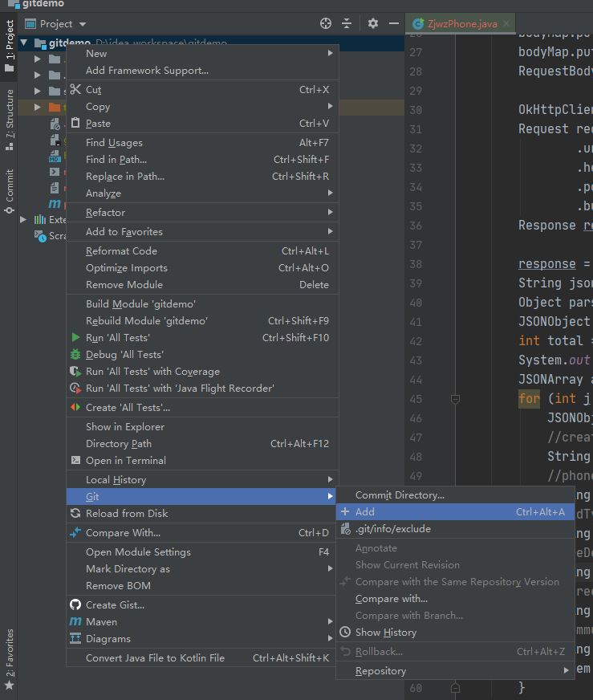Viewport: 593px width, 700px height.
Task: Click the Paste clipboard icon
Action: coord(75,123)
